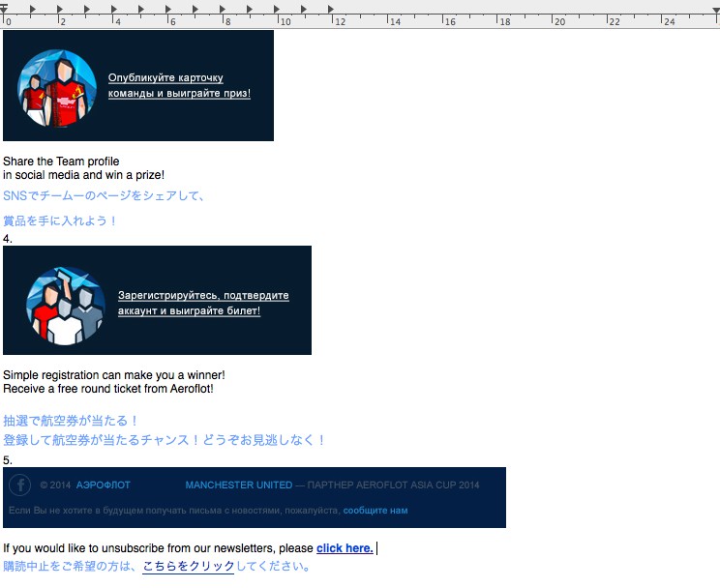Click the list number '4.' text

tap(8, 239)
